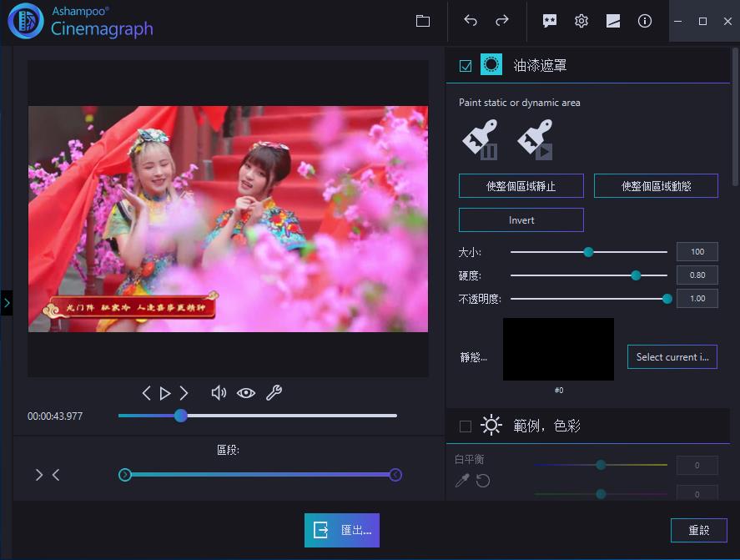The height and width of the screenshot is (560, 740).
Task: Select the paint static area brush
Action: coord(481,139)
